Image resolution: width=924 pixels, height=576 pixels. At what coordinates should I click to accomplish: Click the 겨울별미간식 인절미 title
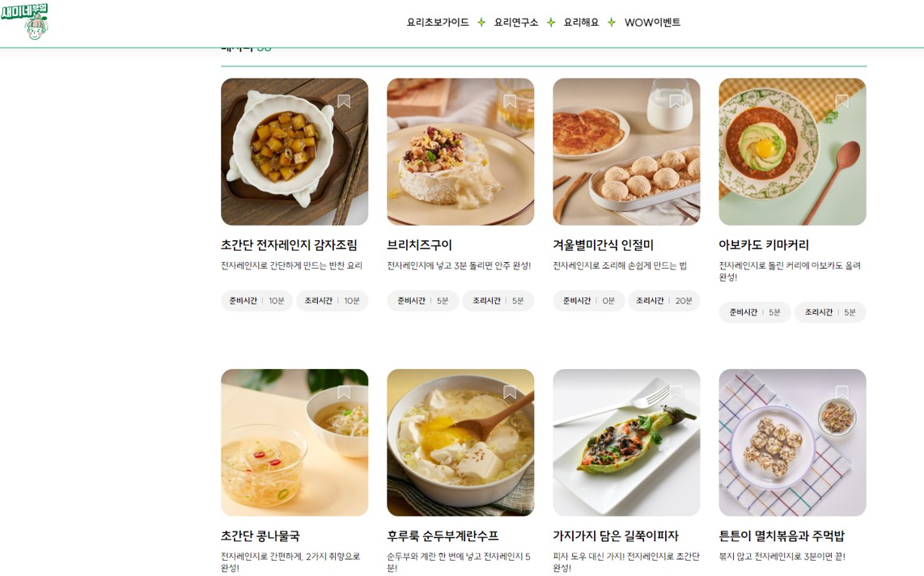click(x=604, y=245)
